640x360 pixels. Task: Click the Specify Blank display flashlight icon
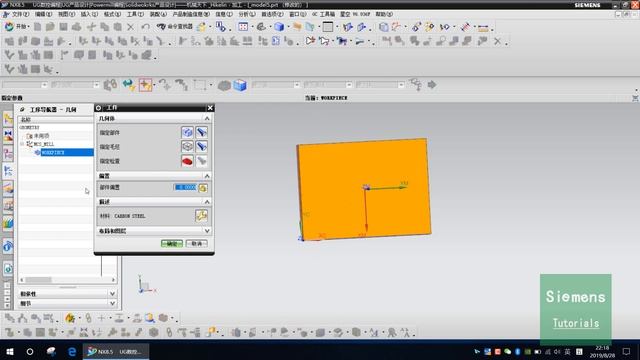point(202,147)
